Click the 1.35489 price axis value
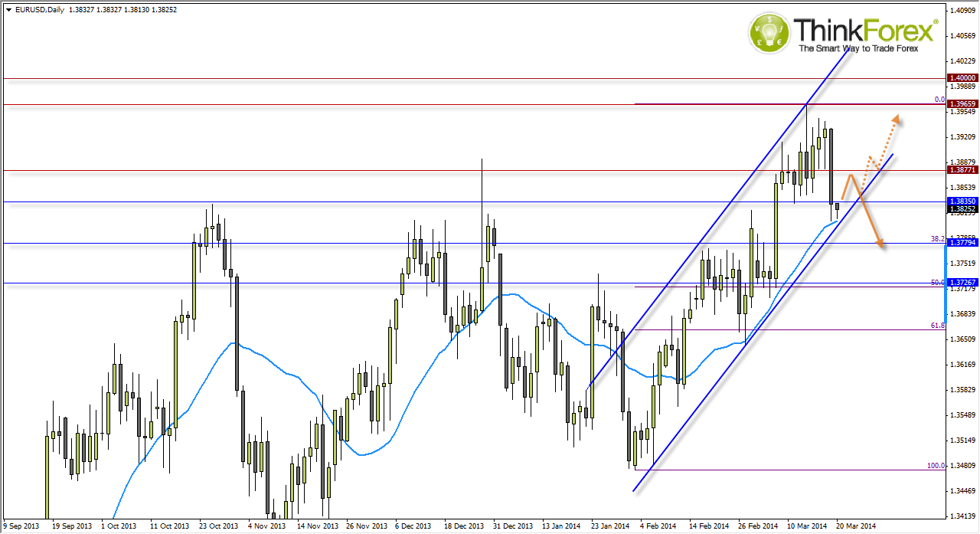Screen dimensions: 980x534 pos(963,415)
